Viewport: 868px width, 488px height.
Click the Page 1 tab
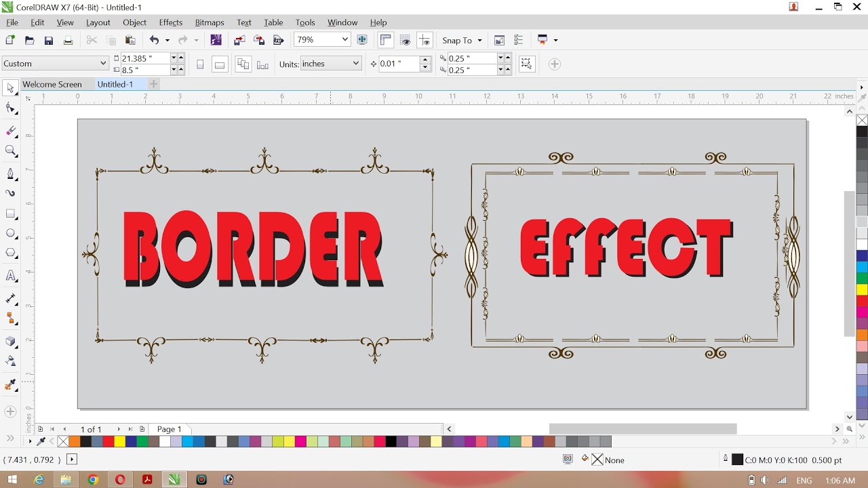[170, 429]
